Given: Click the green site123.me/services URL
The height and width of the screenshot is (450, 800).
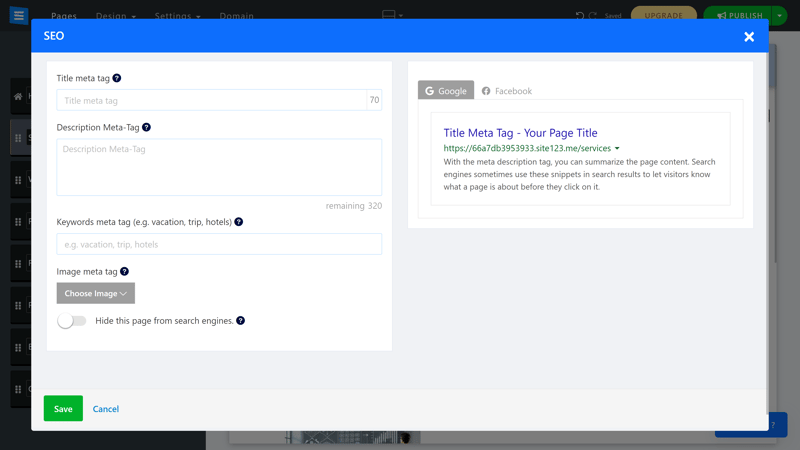Looking at the screenshot, I should (x=527, y=148).
